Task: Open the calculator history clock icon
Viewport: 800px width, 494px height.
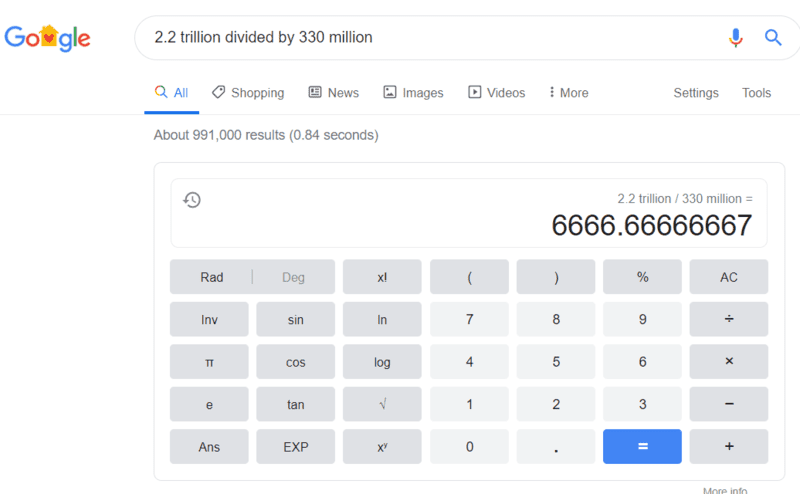Action: (x=192, y=200)
